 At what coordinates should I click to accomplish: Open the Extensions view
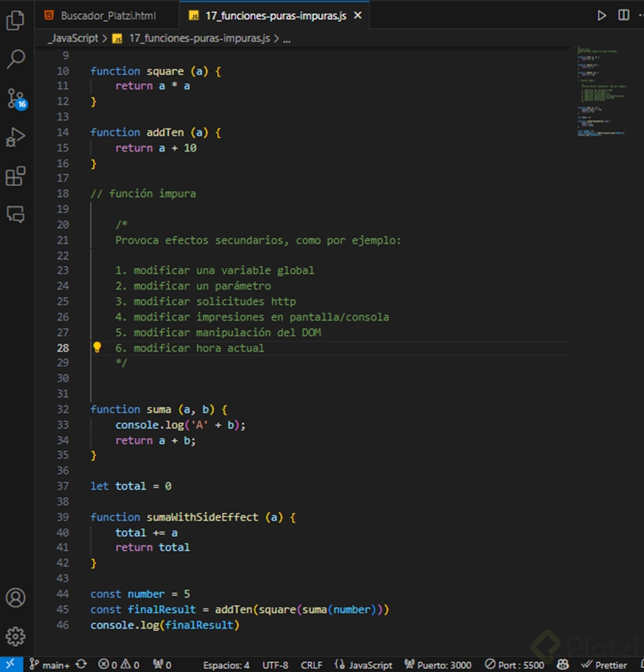15,176
